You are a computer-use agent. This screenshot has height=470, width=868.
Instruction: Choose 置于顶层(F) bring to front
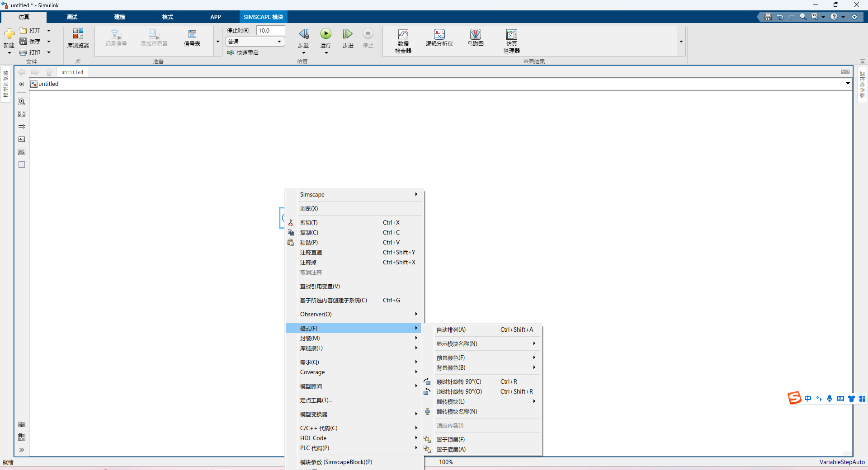tap(482, 439)
